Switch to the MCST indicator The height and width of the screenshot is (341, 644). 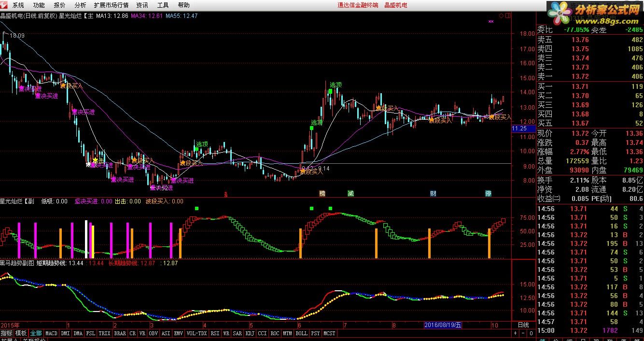[x=330, y=333]
